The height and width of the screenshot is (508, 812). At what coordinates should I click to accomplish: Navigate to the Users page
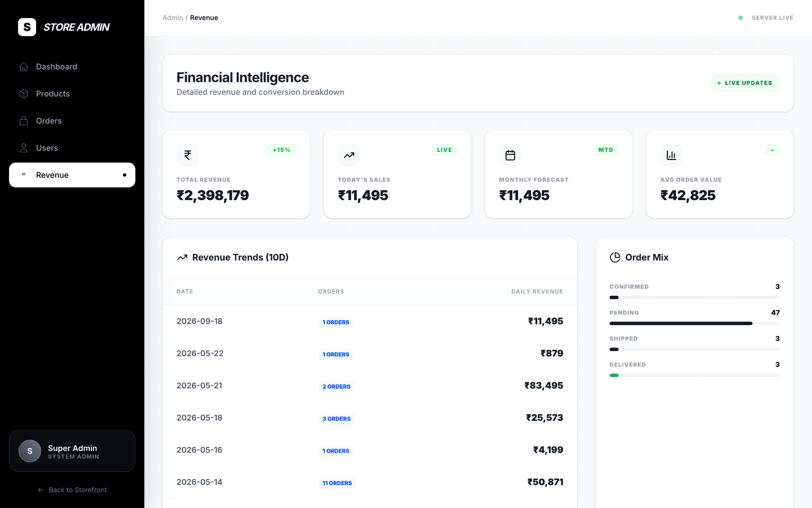pyautogui.click(x=72, y=148)
